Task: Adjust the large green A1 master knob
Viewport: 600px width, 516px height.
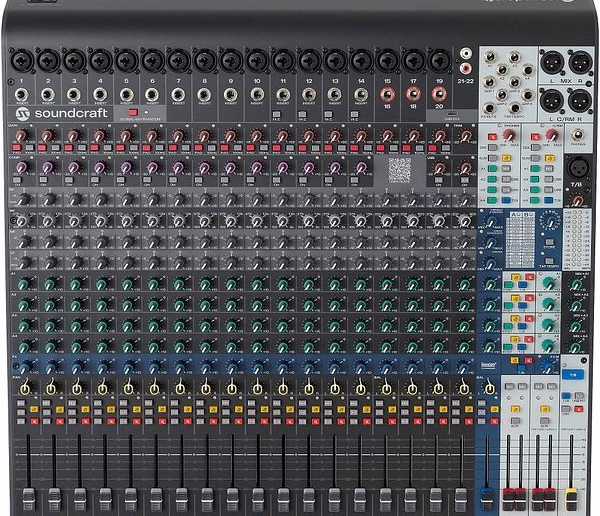Action: click(549, 284)
